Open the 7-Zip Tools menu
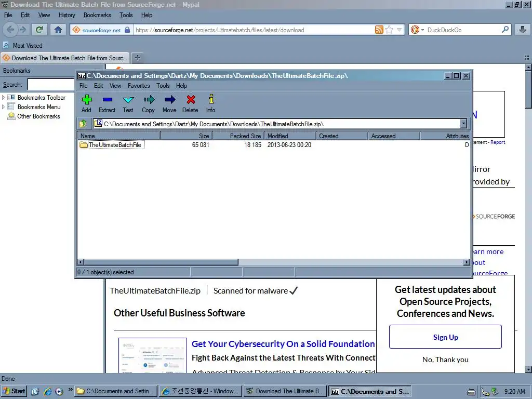532x399 pixels. (163, 86)
